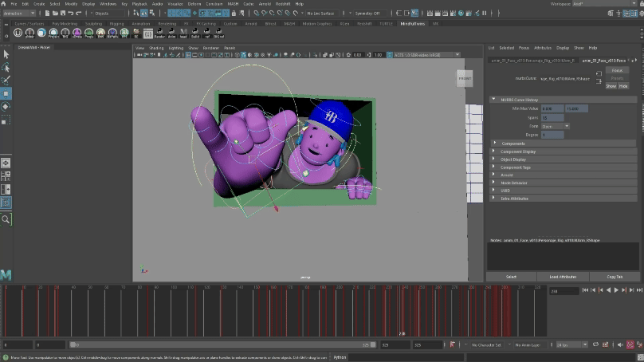Click the ENV shelf icon
The width and height of the screenshot is (644, 362).
click(100, 33)
